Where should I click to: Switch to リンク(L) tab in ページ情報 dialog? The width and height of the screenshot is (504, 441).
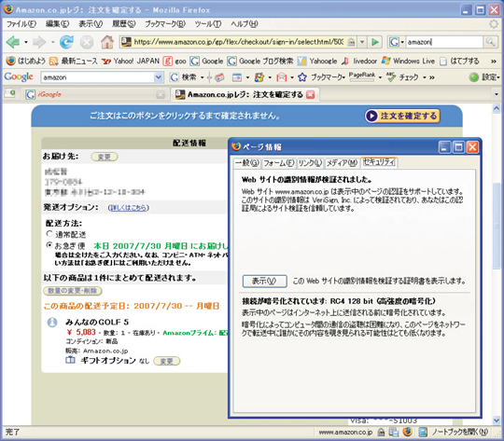click(310, 163)
